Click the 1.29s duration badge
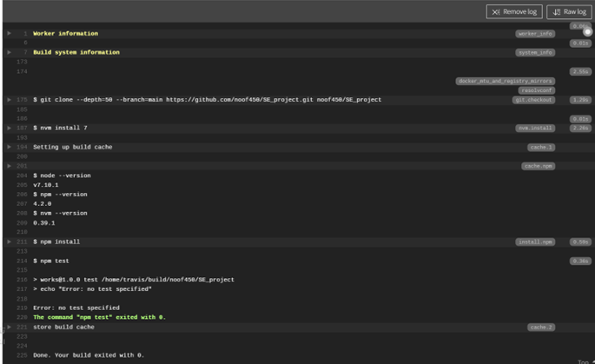595x364 pixels. [x=580, y=100]
